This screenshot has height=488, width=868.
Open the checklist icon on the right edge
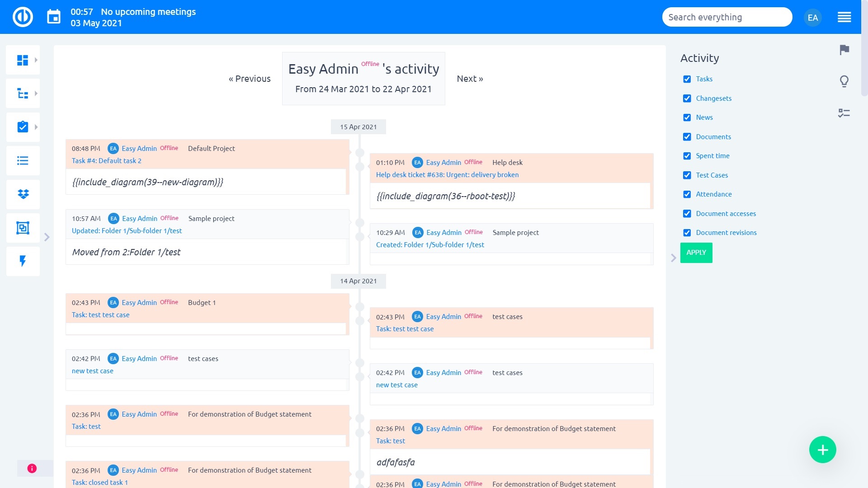844,113
